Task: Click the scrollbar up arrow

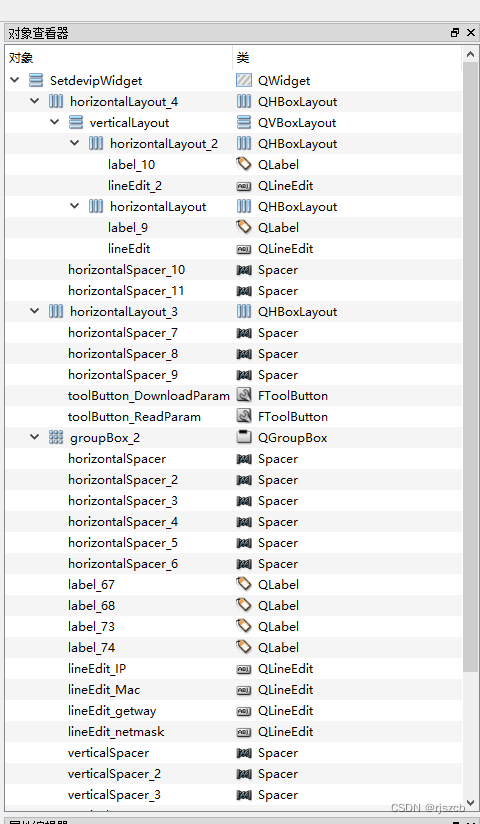Action: pos(471,54)
